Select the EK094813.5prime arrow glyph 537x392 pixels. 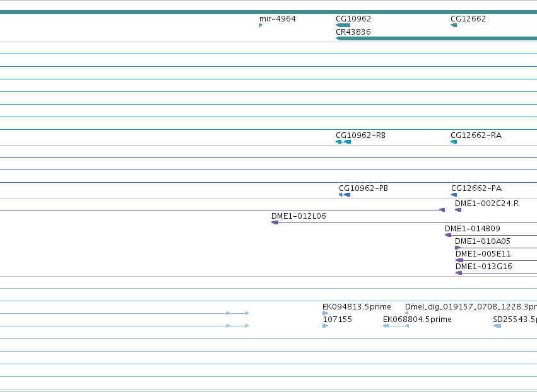click(x=326, y=313)
